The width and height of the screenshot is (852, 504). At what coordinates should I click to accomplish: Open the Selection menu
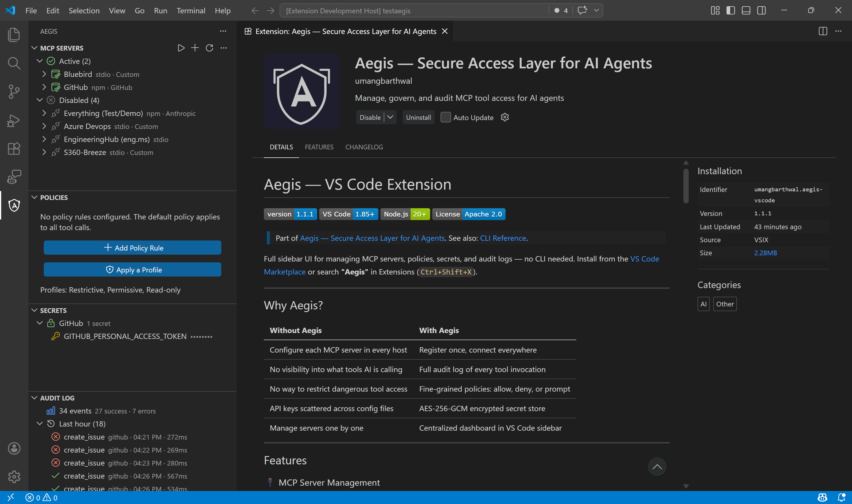click(84, 11)
